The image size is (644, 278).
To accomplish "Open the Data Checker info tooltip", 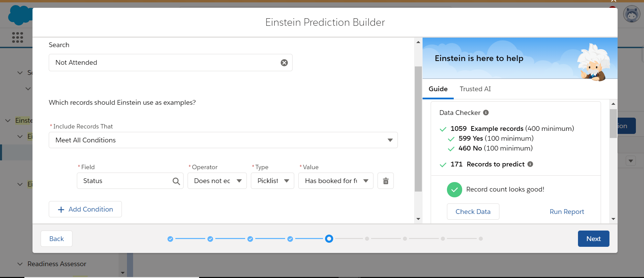I will [486, 113].
